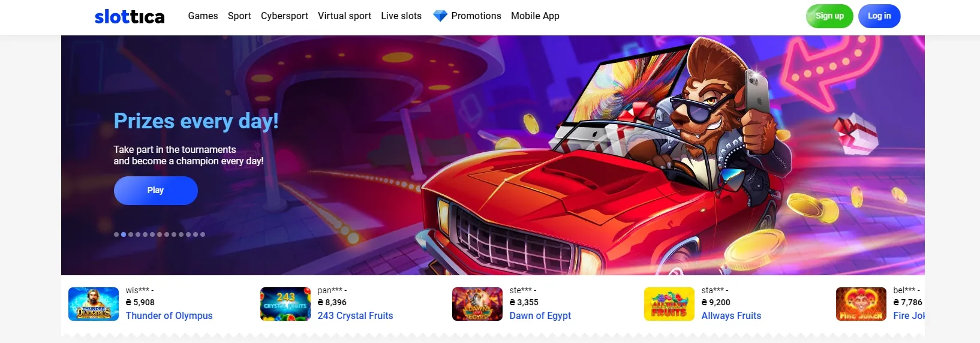Click the Slottica logo

click(130, 16)
